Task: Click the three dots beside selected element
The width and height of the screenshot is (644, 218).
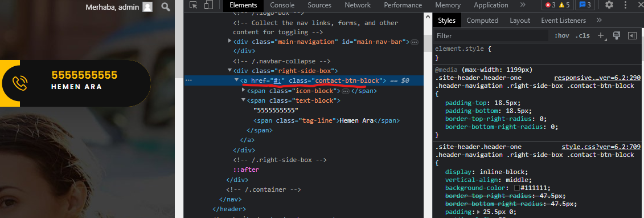Action: pos(188,80)
